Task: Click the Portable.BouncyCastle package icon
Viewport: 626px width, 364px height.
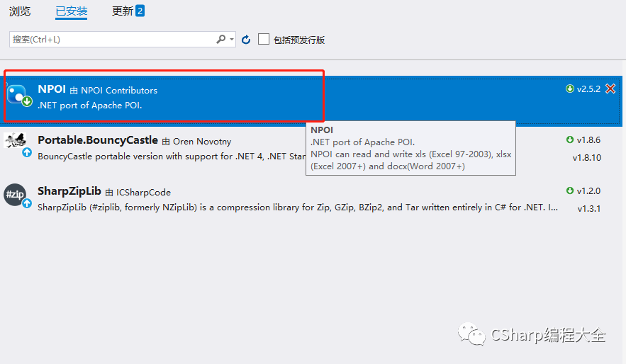Action: pos(16,144)
